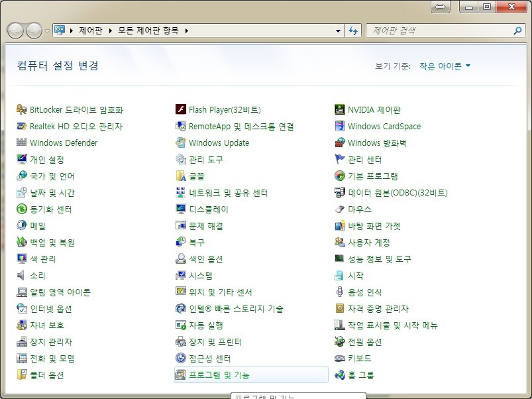
Task: Open Realtek HD 오디오 관리자 icon
Action: (22, 126)
